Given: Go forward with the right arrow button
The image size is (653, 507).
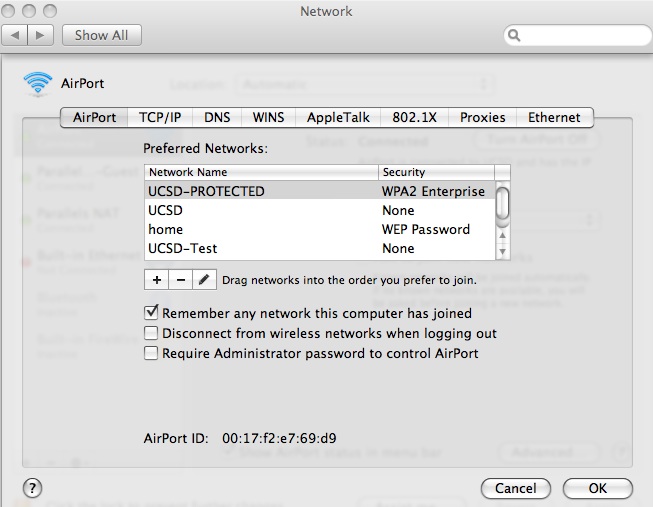Looking at the screenshot, I should (x=41, y=35).
